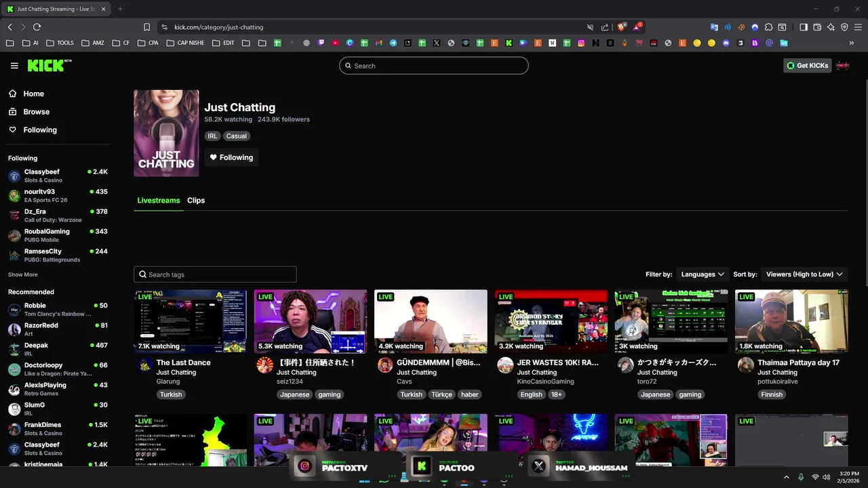Open Classybeef channel in the Following list
Image resolution: width=868 pixels, height=488 pixels.
(x=58, y=176)
